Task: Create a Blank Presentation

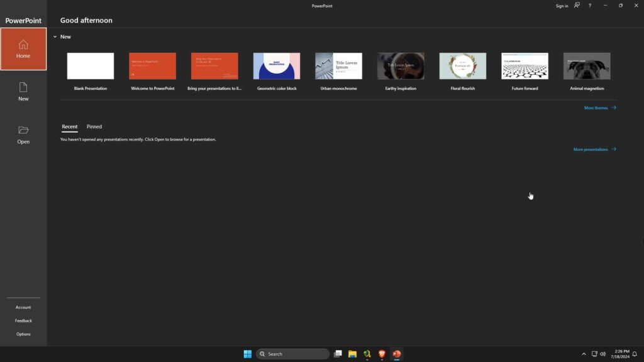Action: [x=91, y=72]
